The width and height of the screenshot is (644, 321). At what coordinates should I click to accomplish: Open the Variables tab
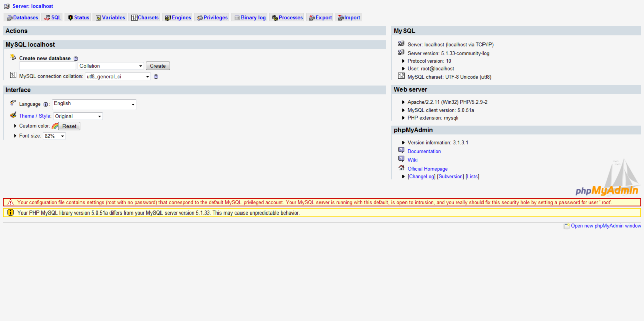(110, 17)
